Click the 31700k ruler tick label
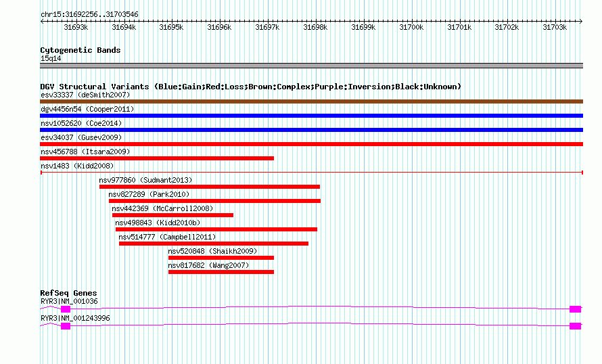The width and height of the screenshot is (602, 364). (x=411, y=27)
